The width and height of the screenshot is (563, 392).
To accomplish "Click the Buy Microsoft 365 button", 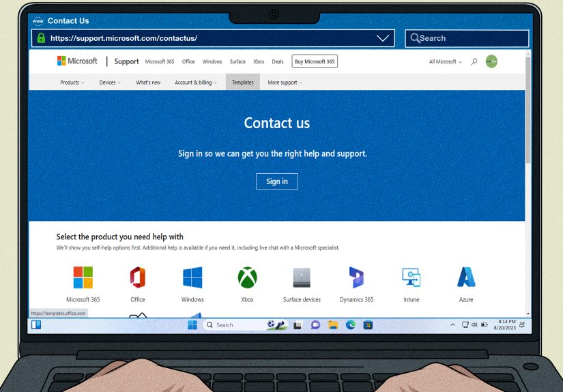I will [315, 61].
